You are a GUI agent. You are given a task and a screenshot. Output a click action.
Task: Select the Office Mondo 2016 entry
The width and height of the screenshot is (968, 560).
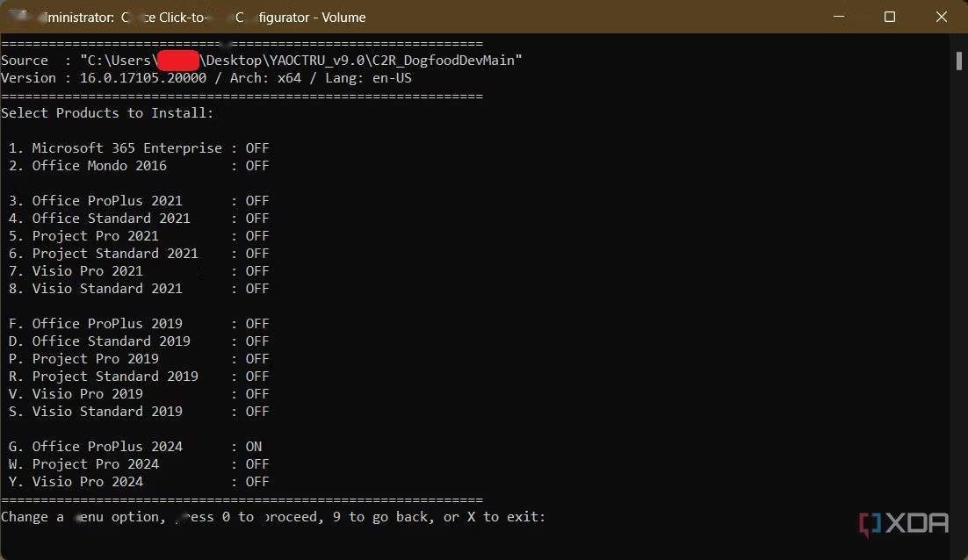(99, 166)
